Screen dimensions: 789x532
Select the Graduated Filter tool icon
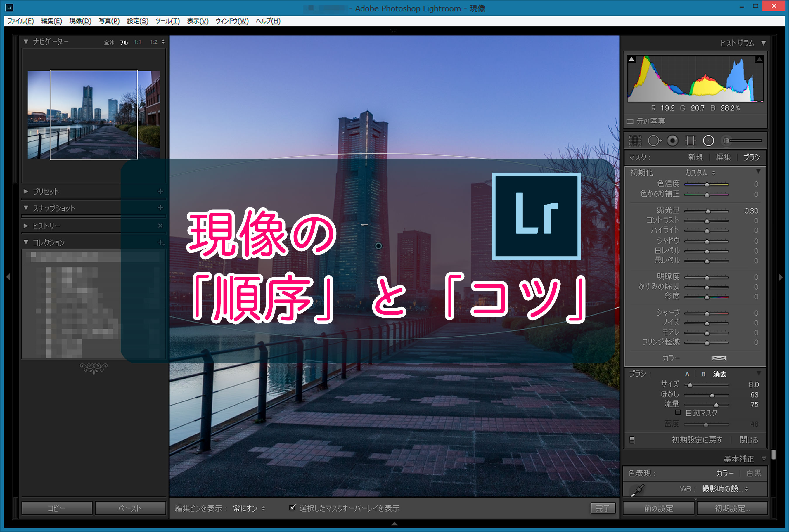(690, 141)
